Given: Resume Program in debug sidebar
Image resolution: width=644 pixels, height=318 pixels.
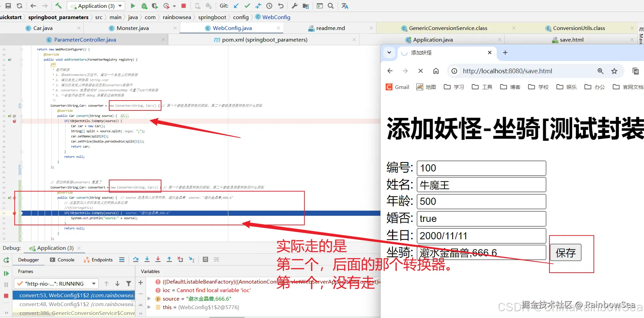Looking at the screenshot, I should (x=6, y=273).
